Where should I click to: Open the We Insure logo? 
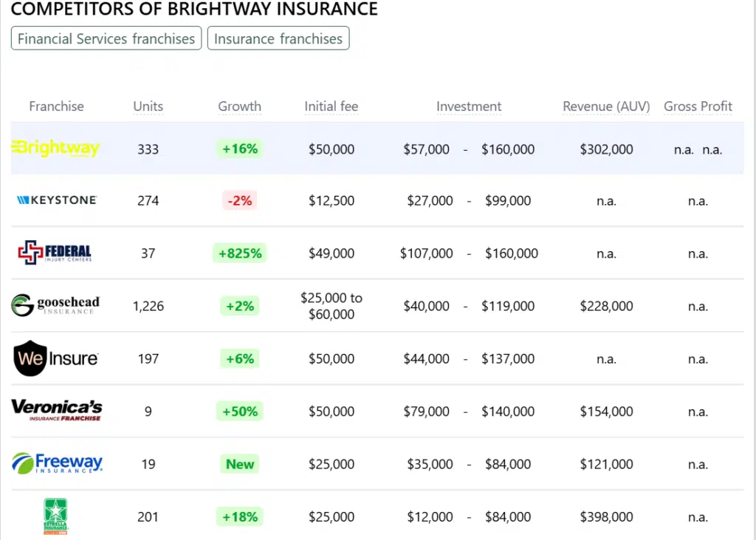(56, 358)
